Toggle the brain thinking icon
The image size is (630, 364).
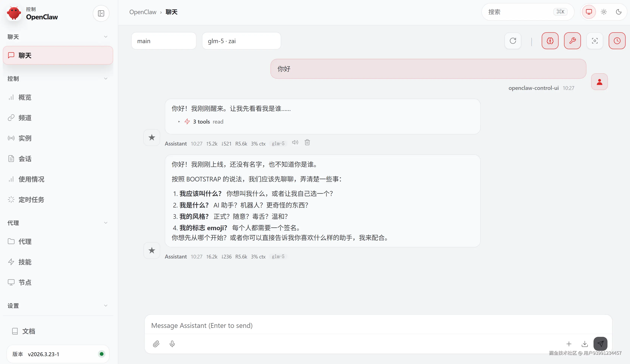550,41
